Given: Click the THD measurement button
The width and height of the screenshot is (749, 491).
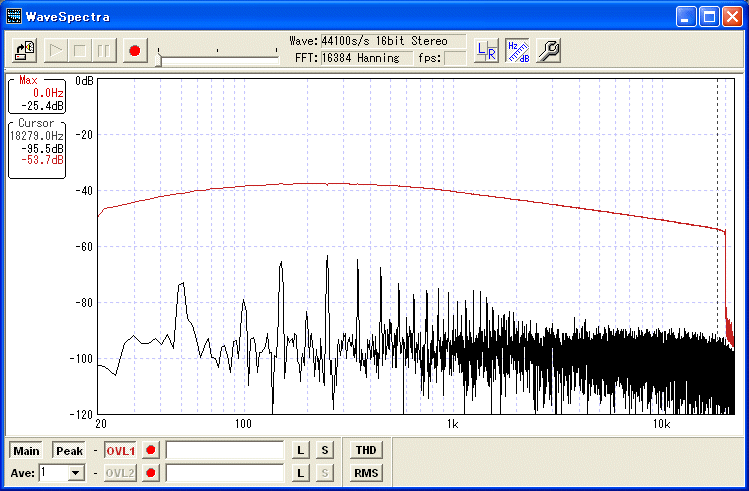Looking at the screenshot, I should coord(366,450).
